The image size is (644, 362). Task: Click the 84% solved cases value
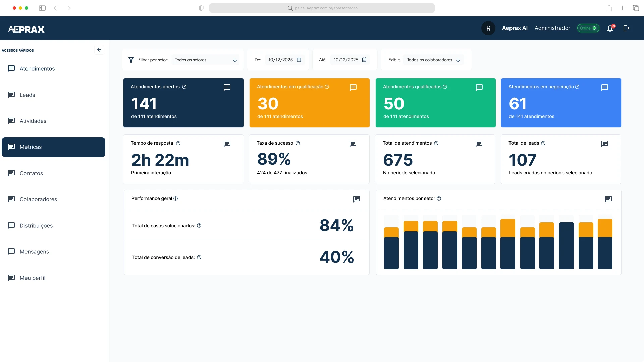(x=337, y=225)
